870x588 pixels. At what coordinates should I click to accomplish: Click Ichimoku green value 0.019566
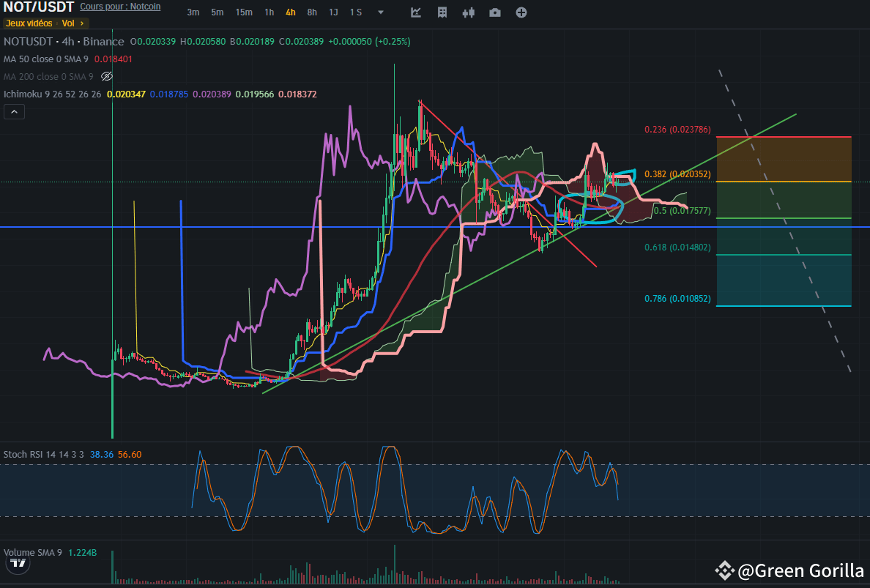(255, 94)
